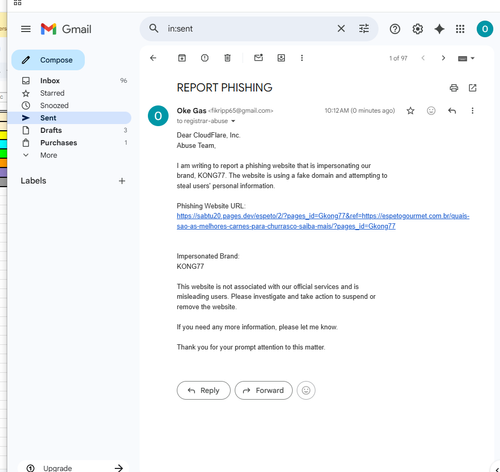Viewport: 500px width, 472px height.
Task: Add emoji reaction icon near timestamp
Action: pos(431,110)
